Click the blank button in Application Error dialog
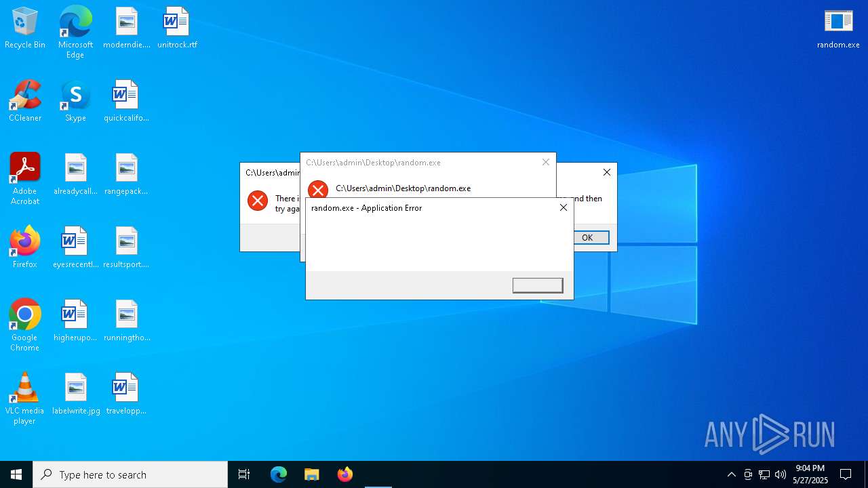The image size is (868, 488). point(538,285)
